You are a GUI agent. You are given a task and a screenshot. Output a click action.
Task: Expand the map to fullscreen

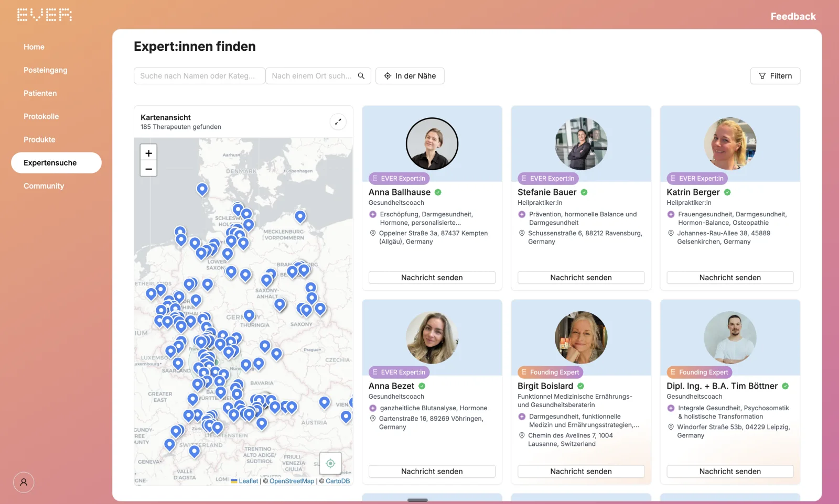(x=338, y=122)
